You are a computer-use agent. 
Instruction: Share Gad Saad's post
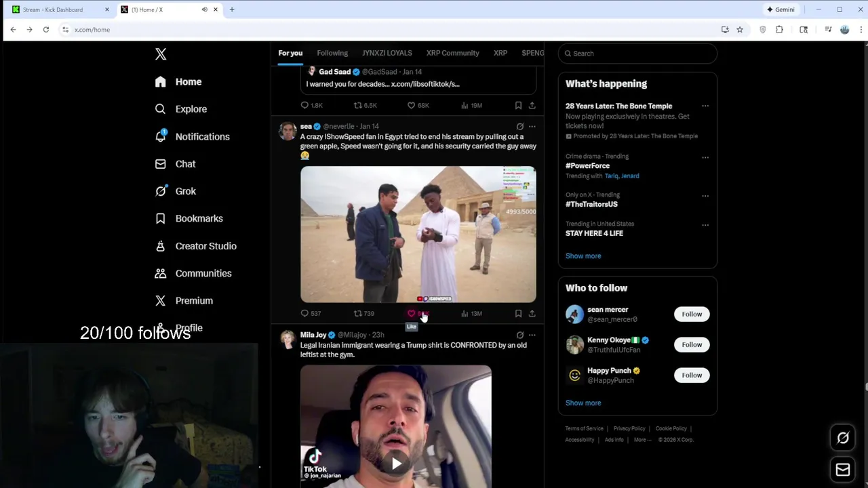[532, 105]
